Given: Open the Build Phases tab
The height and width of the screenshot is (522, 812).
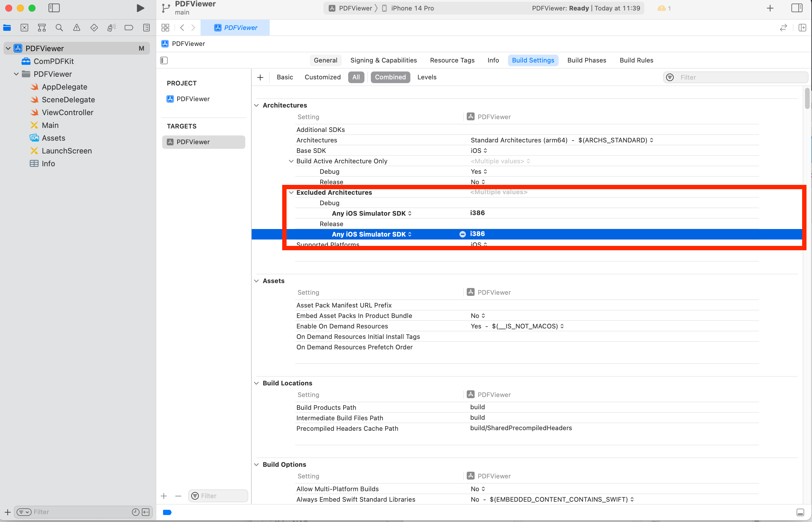Looking at the screenshot, I should (587, 60).
